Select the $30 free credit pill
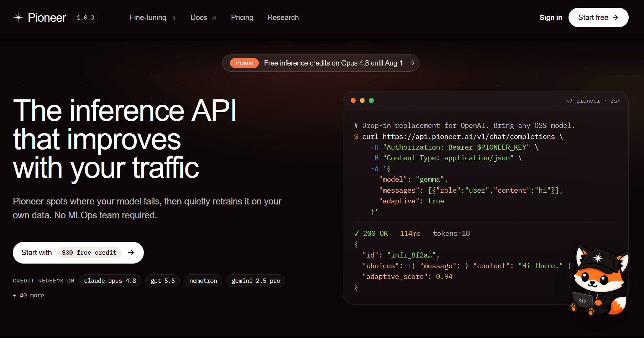The width and height of the screenshot is (644, 338). [89, 253]
